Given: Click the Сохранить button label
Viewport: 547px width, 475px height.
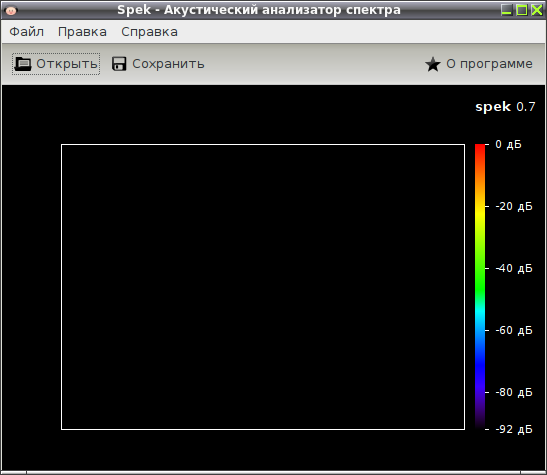Looking at the screenshot, I should click(168, 64).
